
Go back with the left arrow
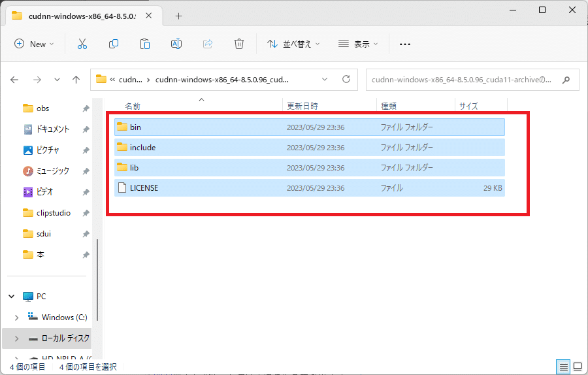click(x=14, y=80)
